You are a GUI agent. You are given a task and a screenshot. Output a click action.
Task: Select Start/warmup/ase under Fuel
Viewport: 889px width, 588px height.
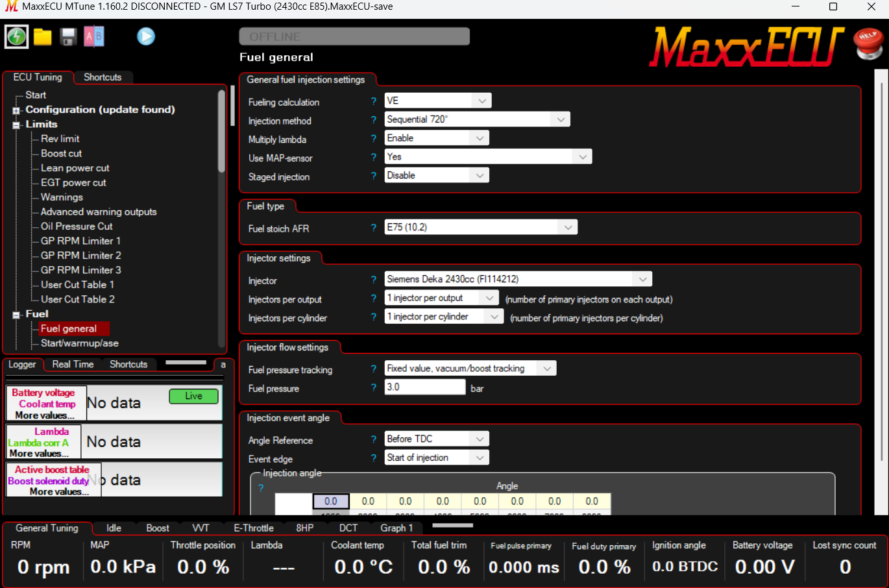coord(80,343)
